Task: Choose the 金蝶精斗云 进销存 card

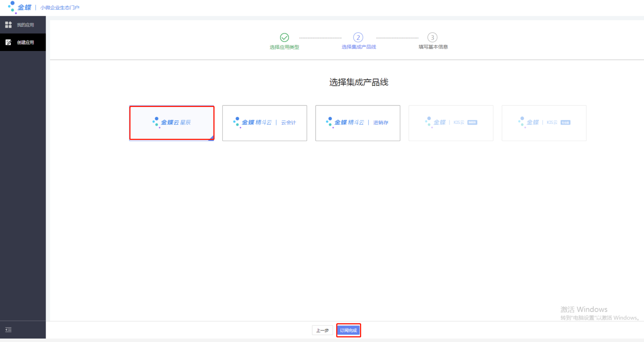Action: (358, 123)
